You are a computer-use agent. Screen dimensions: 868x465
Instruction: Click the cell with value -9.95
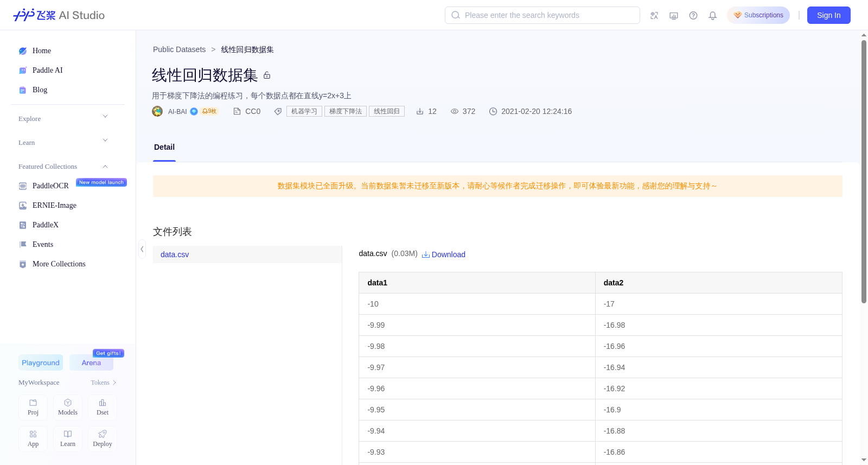point(477,410)
